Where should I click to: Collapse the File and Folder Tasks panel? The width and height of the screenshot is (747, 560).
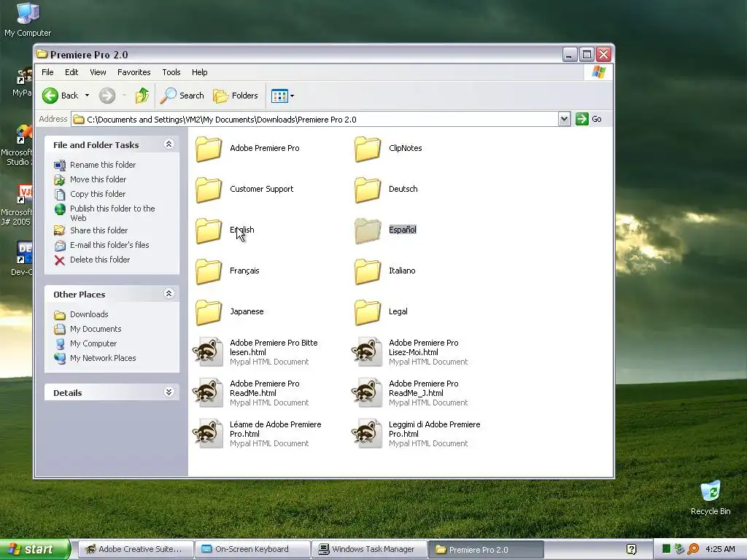coord(169,144)
